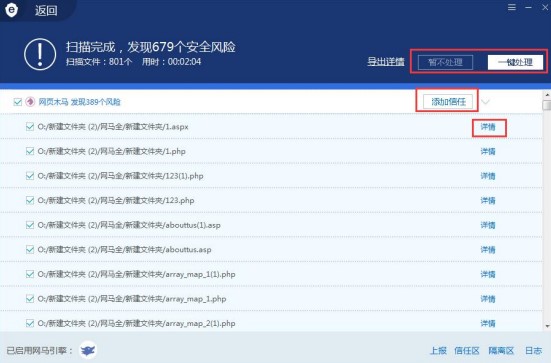The image size is (551, 363).
Task: Collapse the 网页木马 group chevron
Action: click(x=485, y=102)
